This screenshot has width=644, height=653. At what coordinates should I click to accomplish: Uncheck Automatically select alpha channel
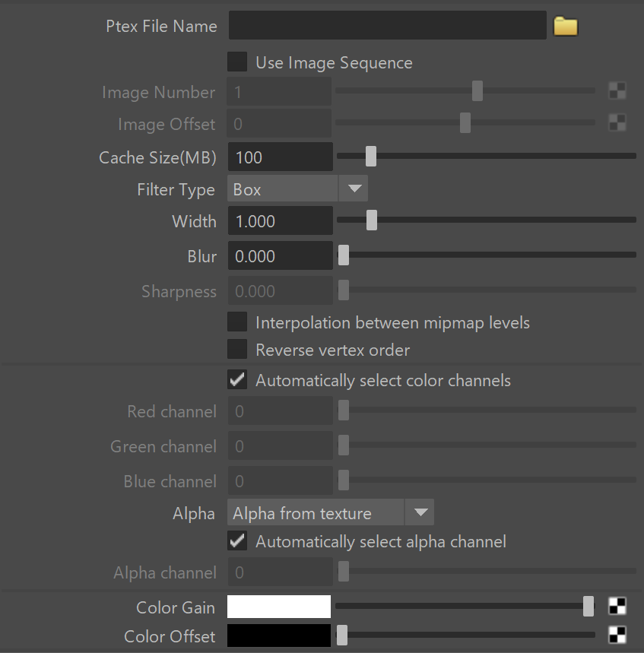click(x=237, y=540)
